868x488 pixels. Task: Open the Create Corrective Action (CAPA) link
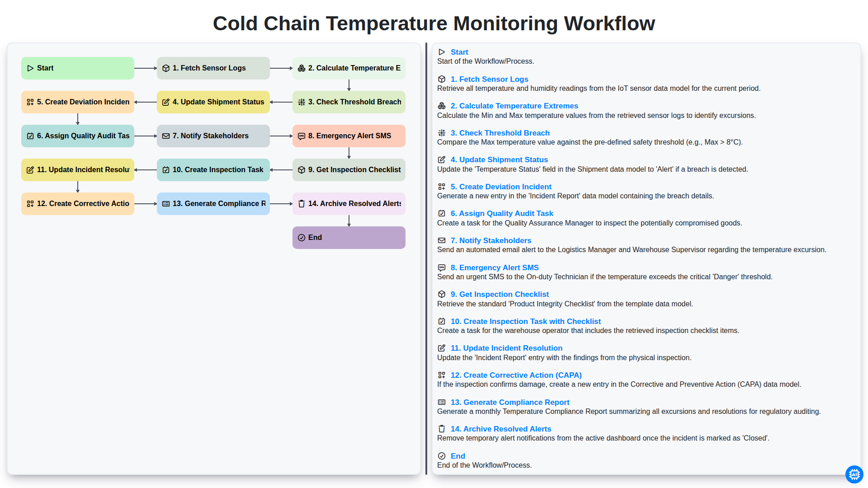[x=516, y=375]
